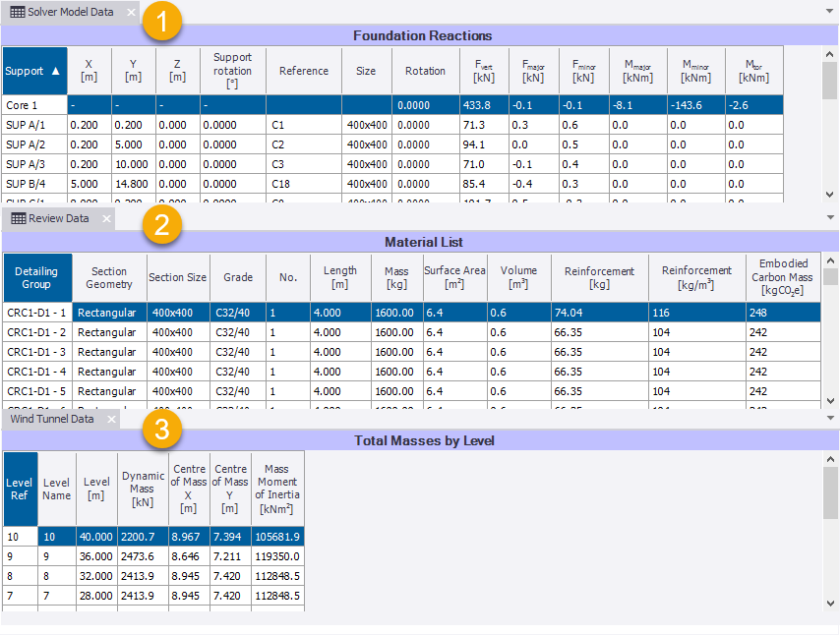Click the 2200.7 dynamic mass cell

[x=143, y=537]
